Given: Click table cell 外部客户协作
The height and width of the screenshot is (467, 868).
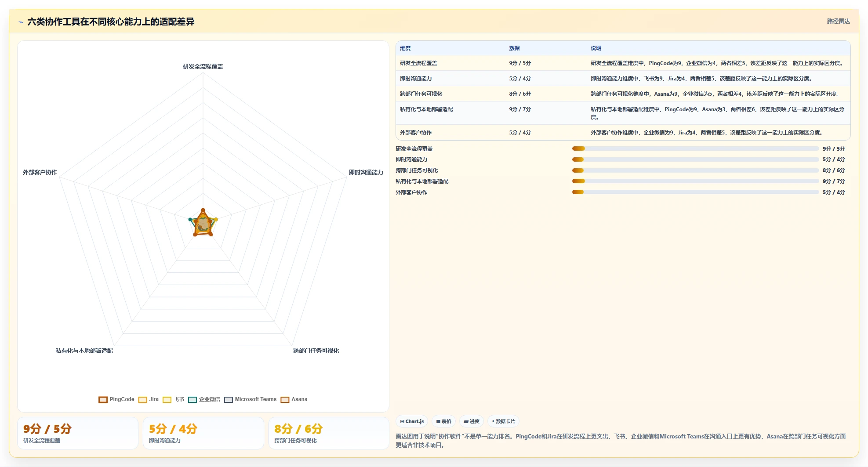Looking at the screenshot, I should 416,133.
